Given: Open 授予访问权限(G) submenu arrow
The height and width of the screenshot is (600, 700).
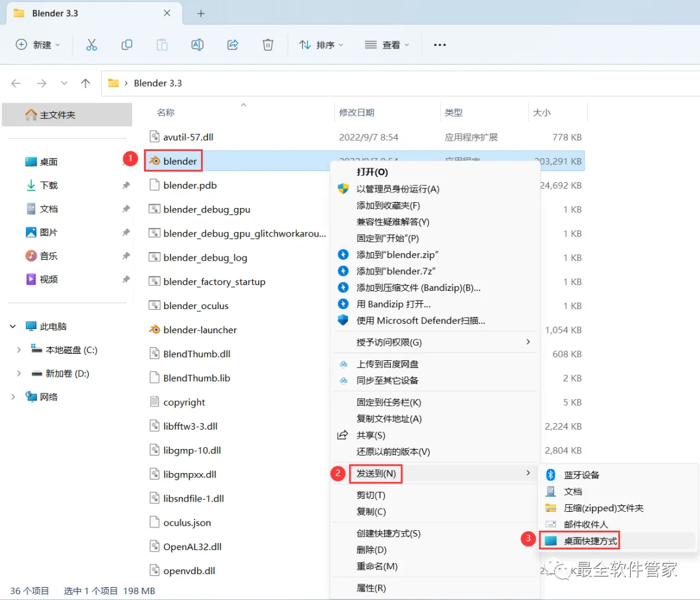Looking at the screenshot, I should (528, 342).
